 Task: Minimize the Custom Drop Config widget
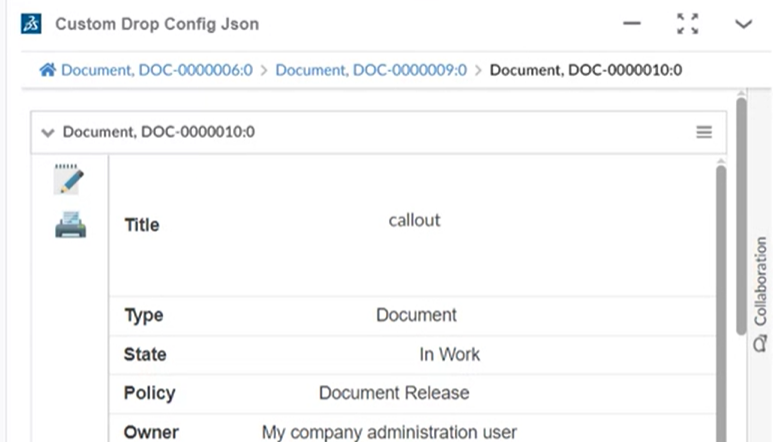point(632,24)
